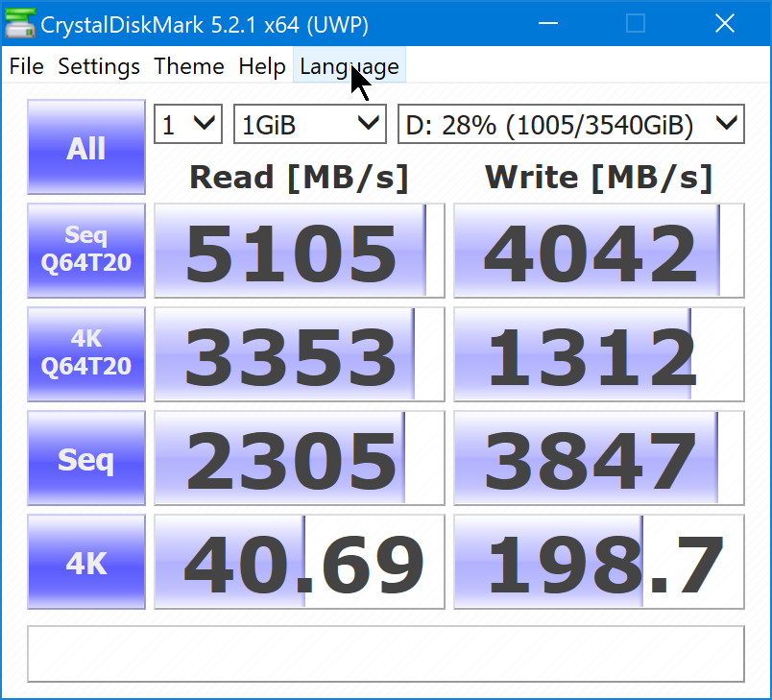
Task: Run all benchmarks with the All button
Action: pos(85,147)
